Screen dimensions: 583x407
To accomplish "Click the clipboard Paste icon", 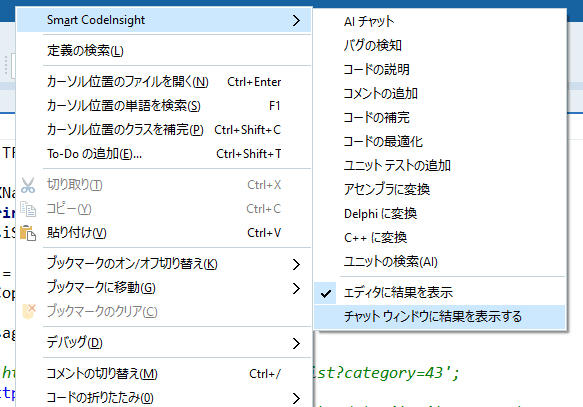I will [28, 233].
